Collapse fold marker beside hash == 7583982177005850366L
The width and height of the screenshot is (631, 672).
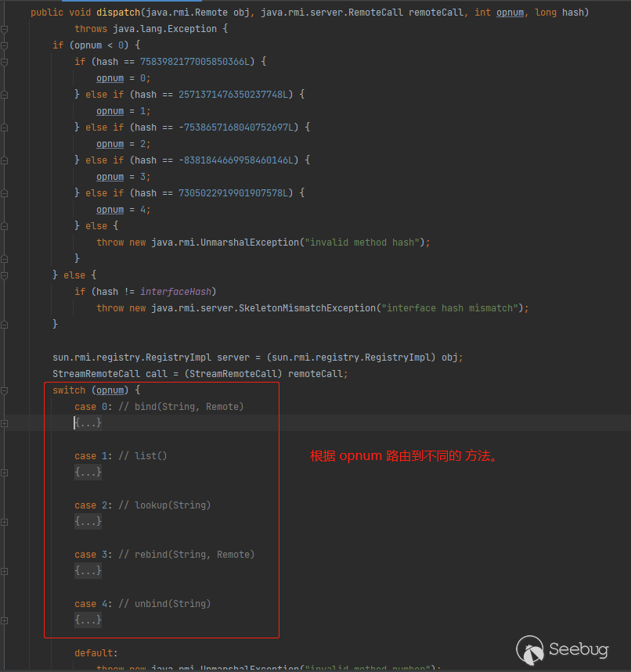pyautogui.click(x=4, y=62)
